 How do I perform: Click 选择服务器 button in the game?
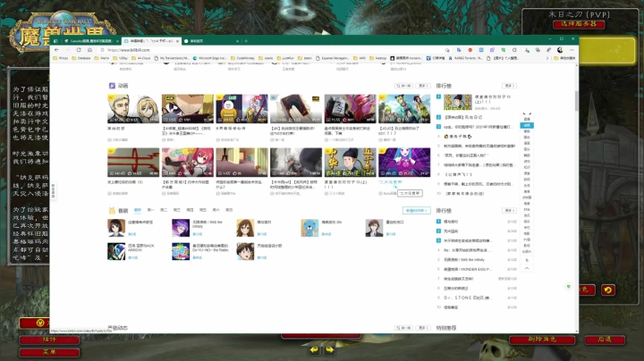[579, 24]
